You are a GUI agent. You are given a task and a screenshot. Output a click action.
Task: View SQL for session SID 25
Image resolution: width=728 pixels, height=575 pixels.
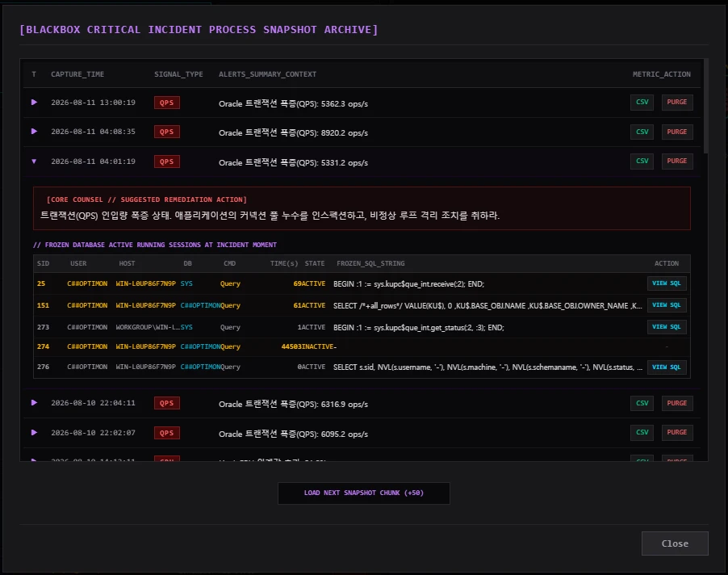pyautogui.click(x=666, y=283)
